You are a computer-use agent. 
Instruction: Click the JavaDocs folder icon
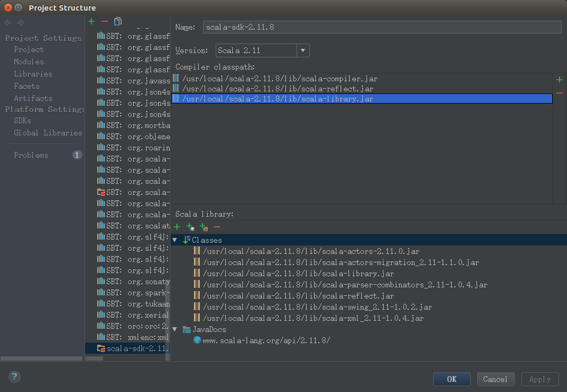pyautogui.click(x=187, y=329)
